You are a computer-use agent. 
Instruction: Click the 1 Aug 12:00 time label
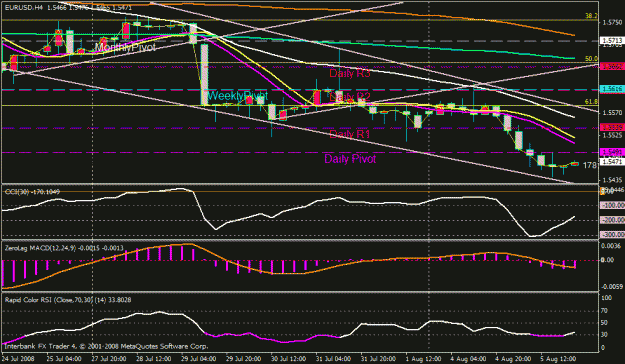tap(423, 358)
